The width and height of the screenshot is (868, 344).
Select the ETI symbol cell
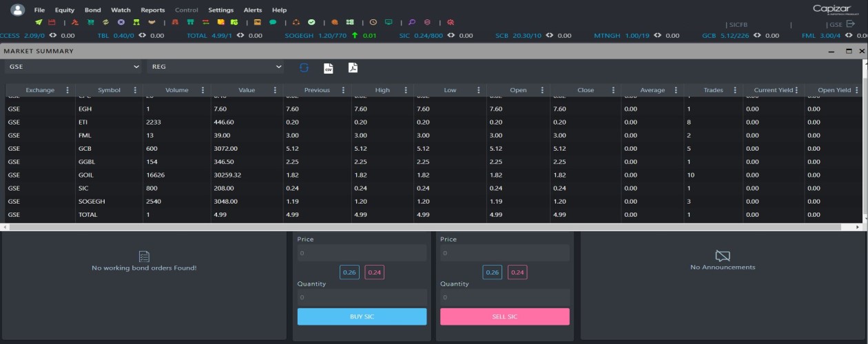pyautogui.click(x=109, y=122)
